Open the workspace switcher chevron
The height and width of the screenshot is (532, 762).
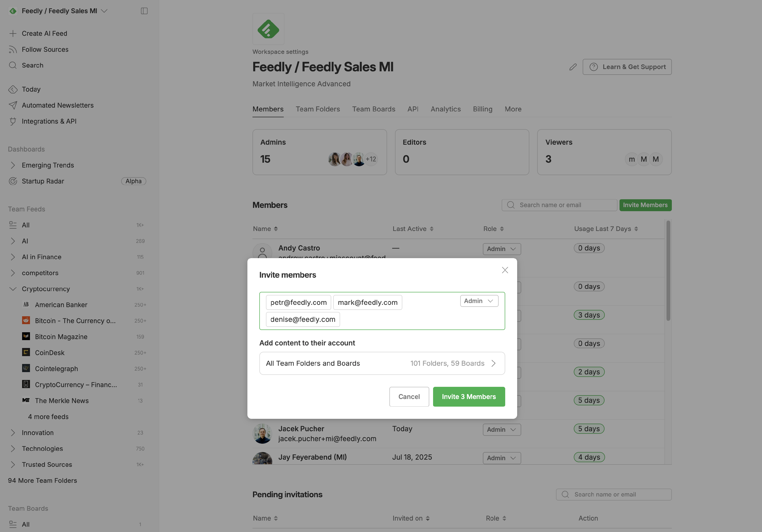(104, 11)
